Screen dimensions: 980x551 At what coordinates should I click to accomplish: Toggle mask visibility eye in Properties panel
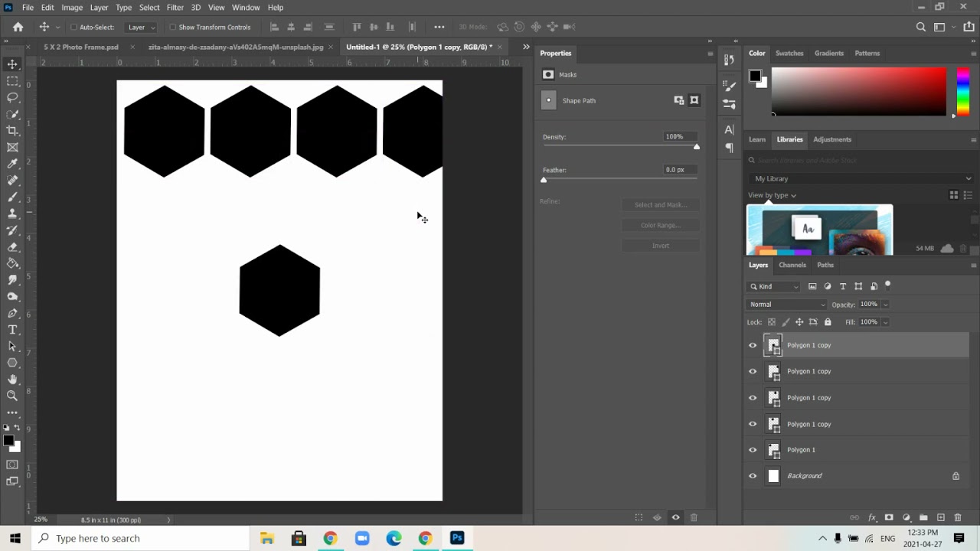click(675, 518)
